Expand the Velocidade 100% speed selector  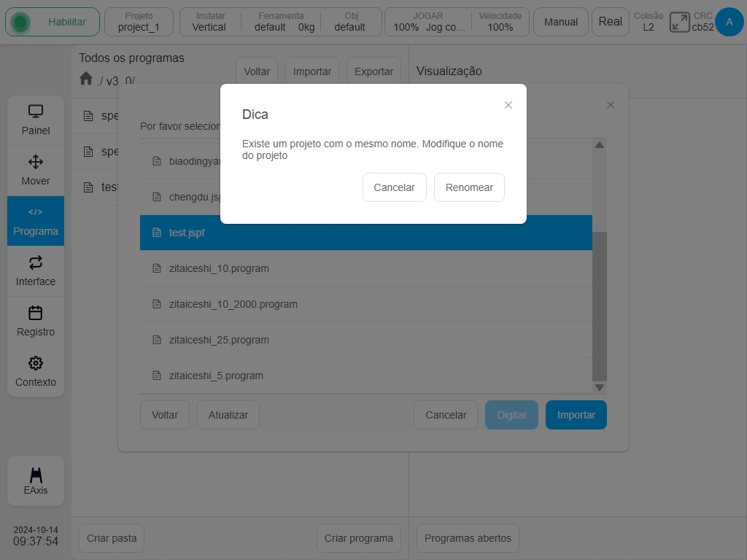tap(500, 22)
